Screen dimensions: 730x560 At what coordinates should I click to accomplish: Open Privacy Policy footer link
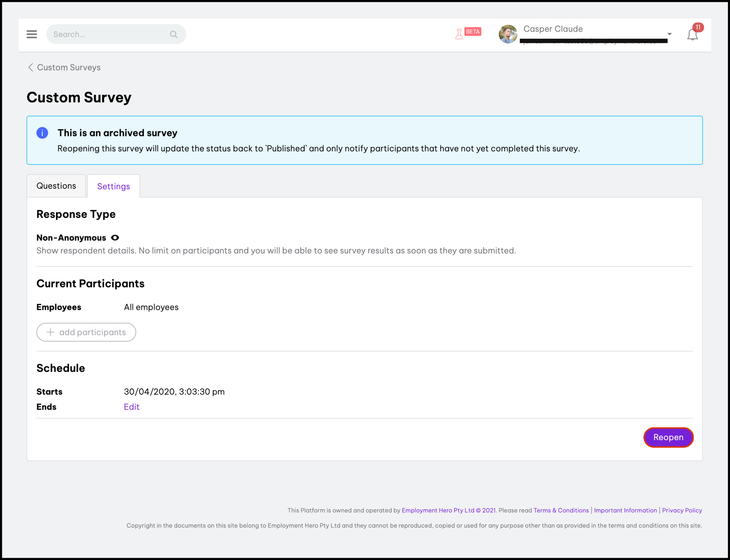[682, 510]
